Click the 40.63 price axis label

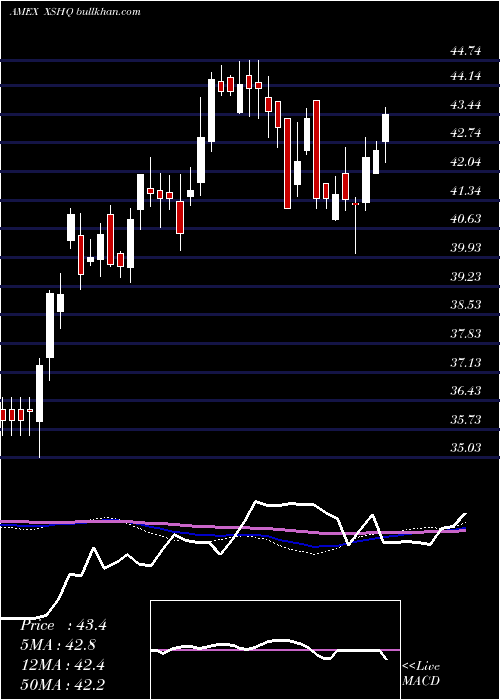[x=466, y=219]
